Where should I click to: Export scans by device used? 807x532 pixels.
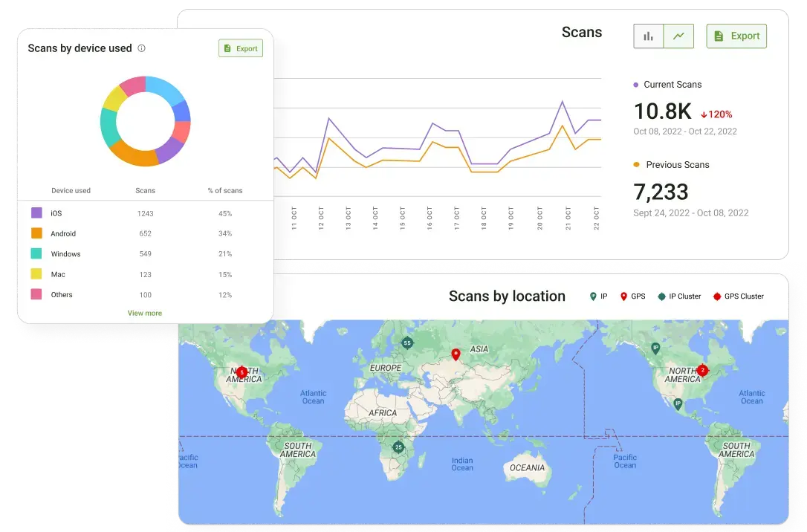(x=241, y=48)
